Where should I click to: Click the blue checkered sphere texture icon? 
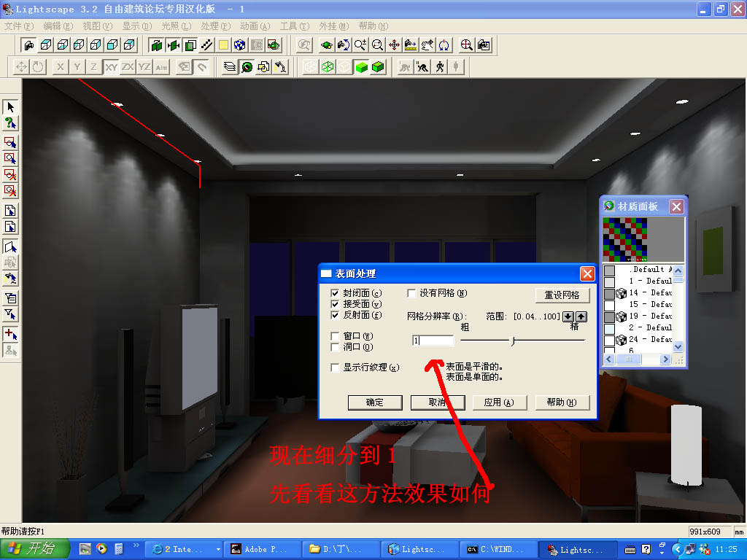239,45
